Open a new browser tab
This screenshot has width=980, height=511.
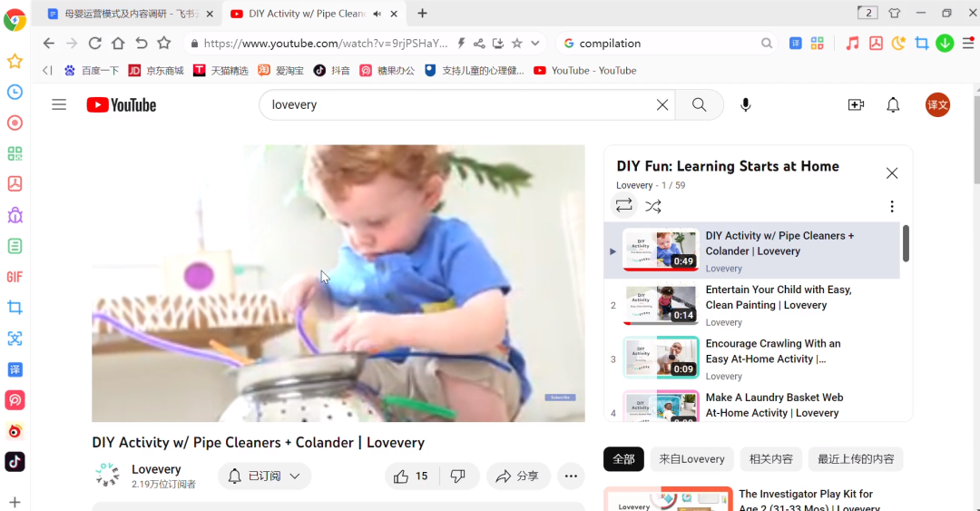422,13
